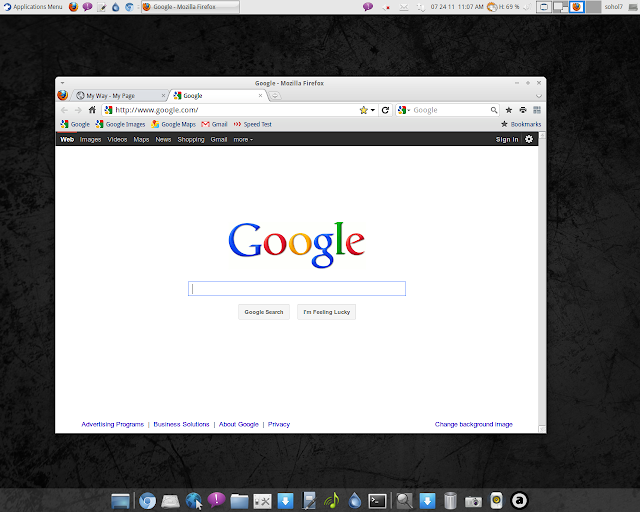Click Change background image link
The image size is (640, 512).
tap(473, 424)
